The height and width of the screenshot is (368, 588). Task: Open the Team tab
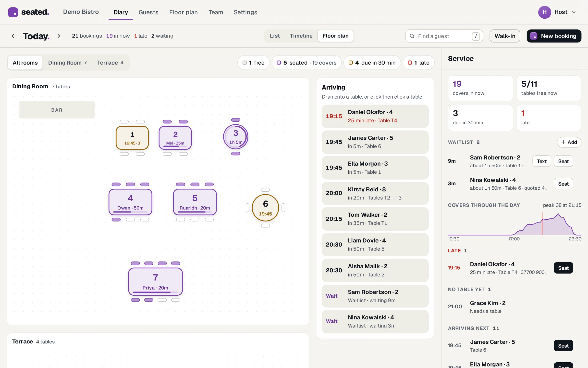click(x=216, y=12)
